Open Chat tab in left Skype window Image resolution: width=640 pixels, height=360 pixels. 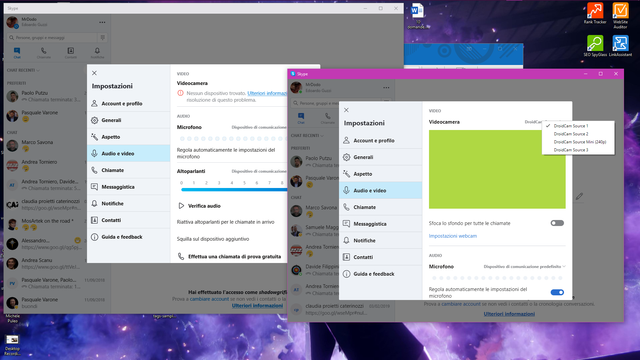[17, 53]
